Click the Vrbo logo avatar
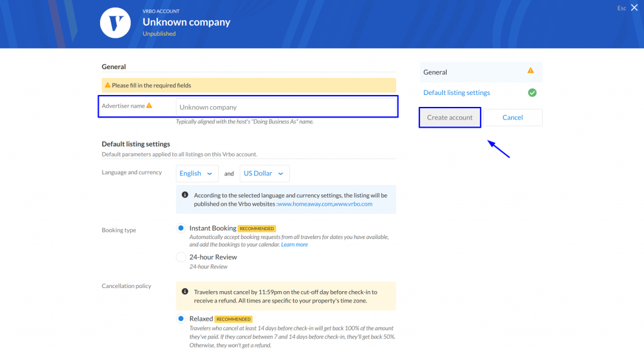Screen dimensions: 644x349 (116, 23)
